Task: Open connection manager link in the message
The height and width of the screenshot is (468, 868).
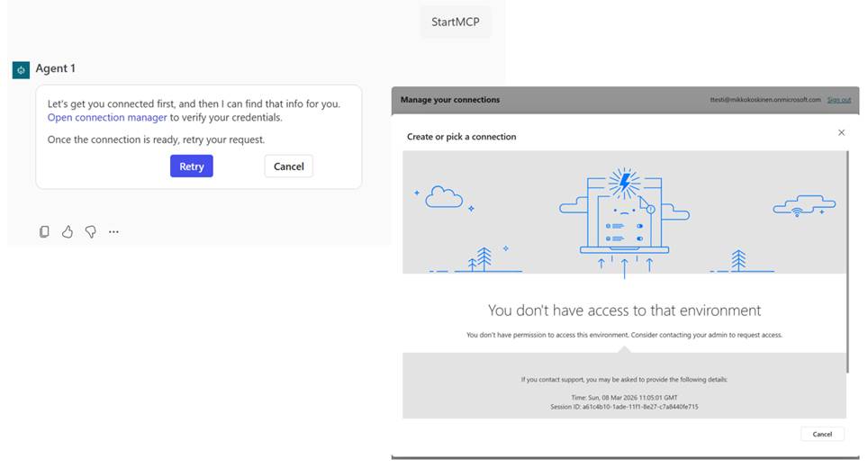Action: (107, 118)
